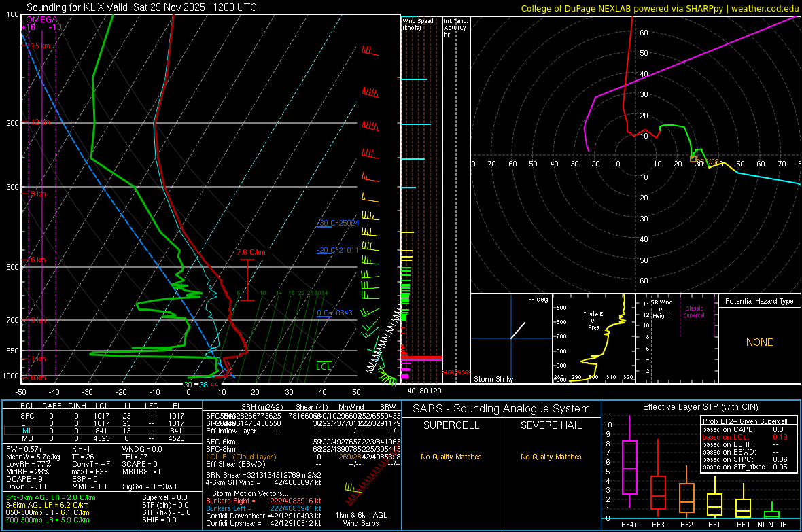Click the '12 km' height marker
Viewport: 802px width, 532px height.
pos(40,122)
